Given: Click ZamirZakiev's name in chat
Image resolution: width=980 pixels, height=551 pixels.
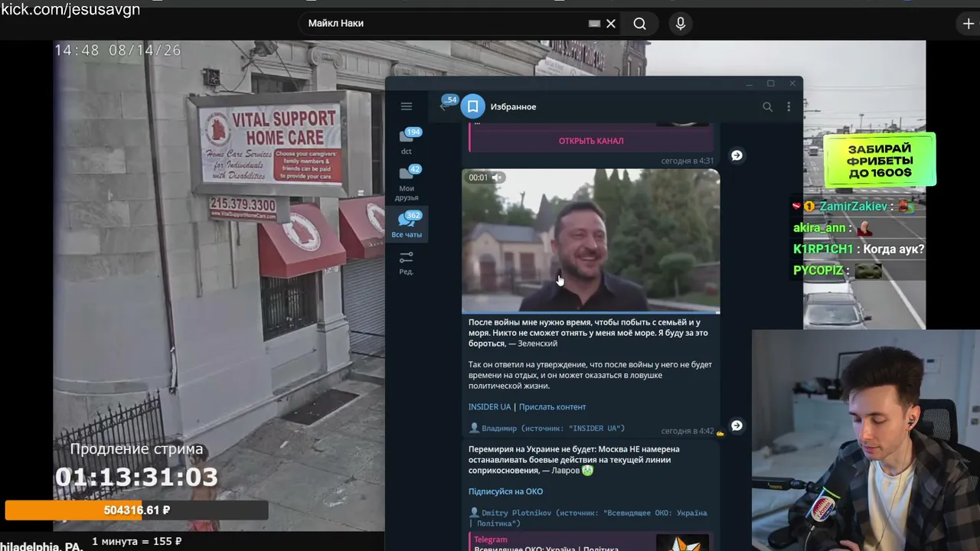Looking at the screenshot, I should pos(853,207).
